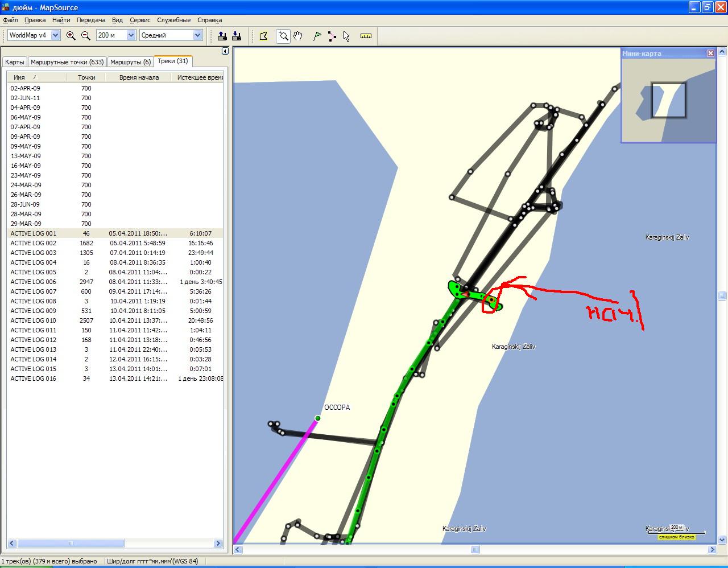Open the Сервис menu
728x568 pixels.
[x=140, y=20]
